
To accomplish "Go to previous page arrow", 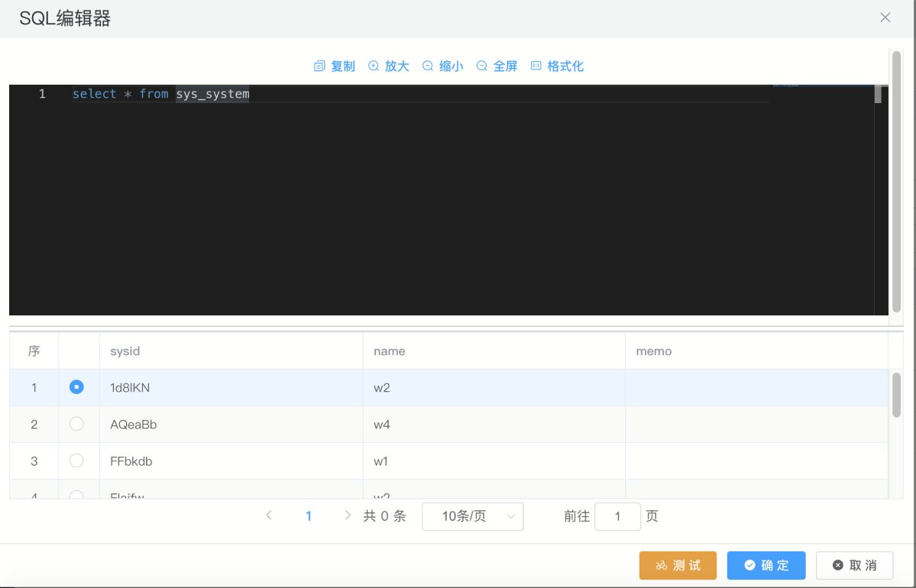I will click(269, 516).
